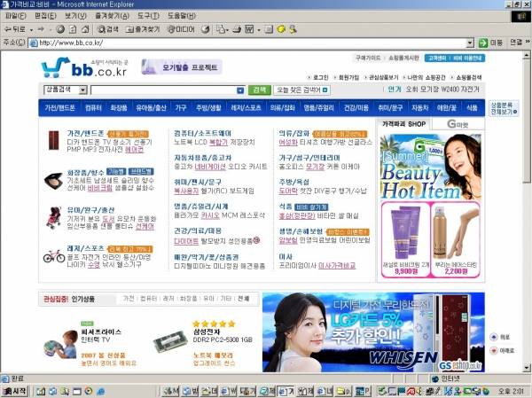Click the hair styling 2,200원 product thumbnail
Screen dimensions: 532x398
pos(456,239)
